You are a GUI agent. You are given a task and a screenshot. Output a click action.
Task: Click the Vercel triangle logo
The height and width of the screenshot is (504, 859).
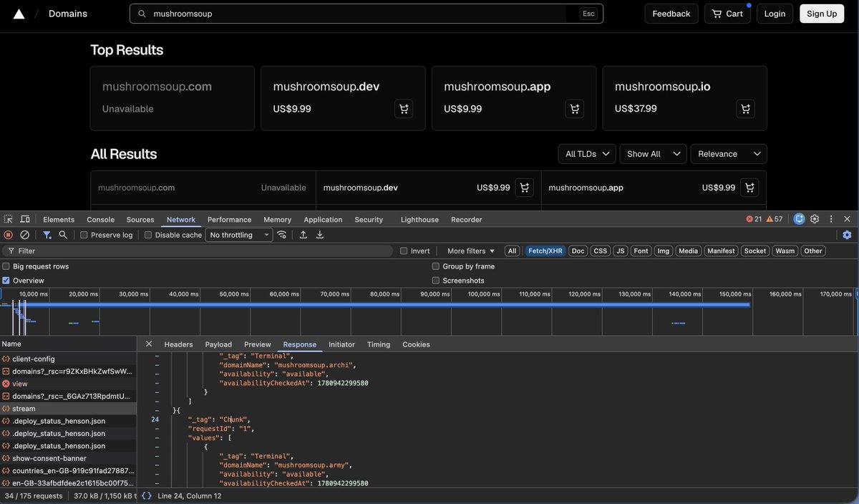(19, 14)
